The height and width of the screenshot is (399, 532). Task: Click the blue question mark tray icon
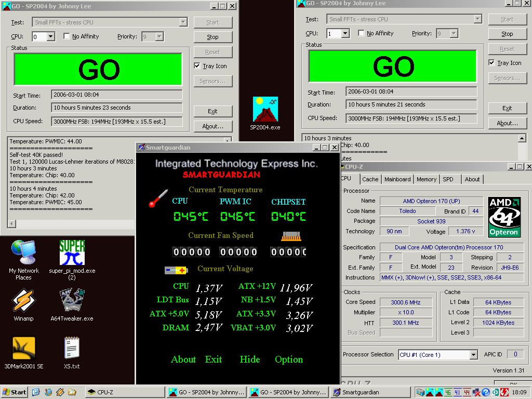485,392
